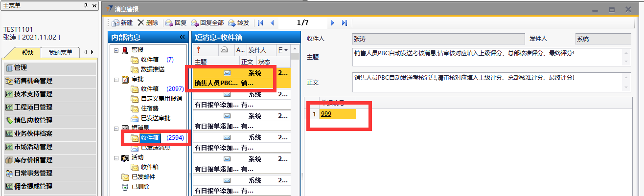Switch to the 我的菜单 tab
The height and width of the screenshot is (196, 644).
coord(60,53)
